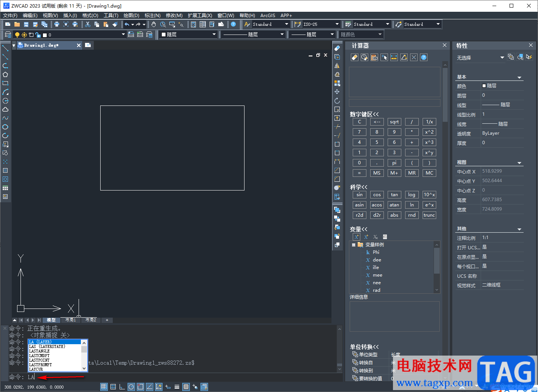The image size is (538, 392).
Task: Click the command line input field
Action: pyautogui.click(x=182, y=377)
